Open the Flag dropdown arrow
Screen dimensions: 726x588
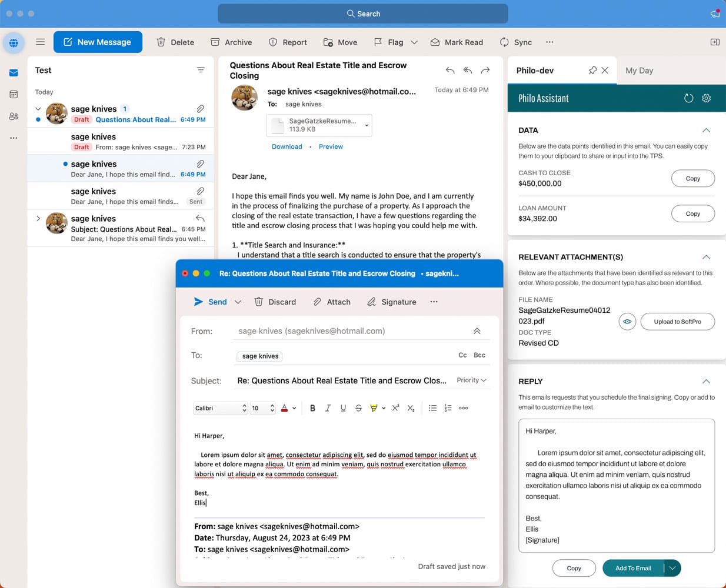[x=414, y=42]
